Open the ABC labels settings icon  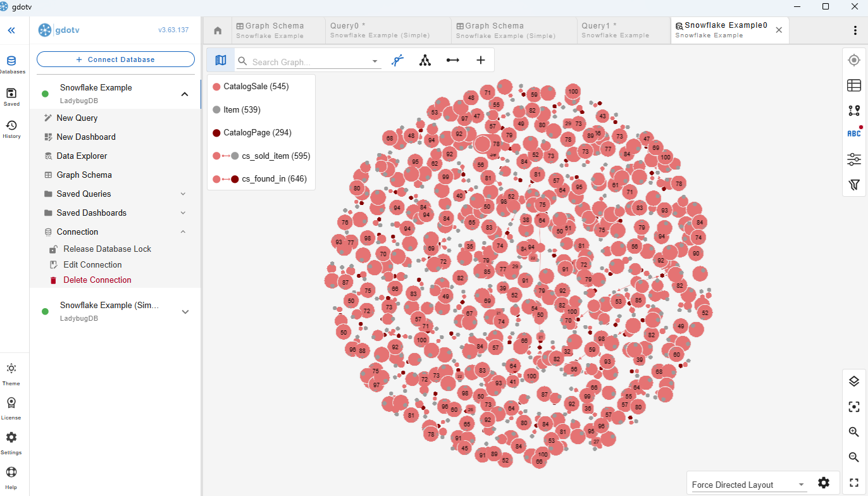pos(854,133)
